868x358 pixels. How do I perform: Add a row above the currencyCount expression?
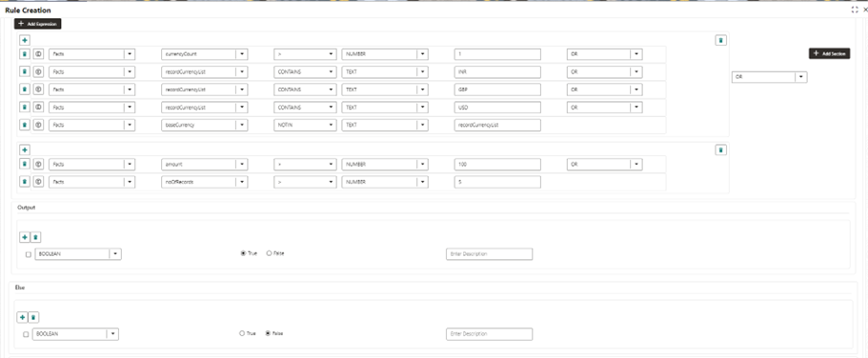25,40
